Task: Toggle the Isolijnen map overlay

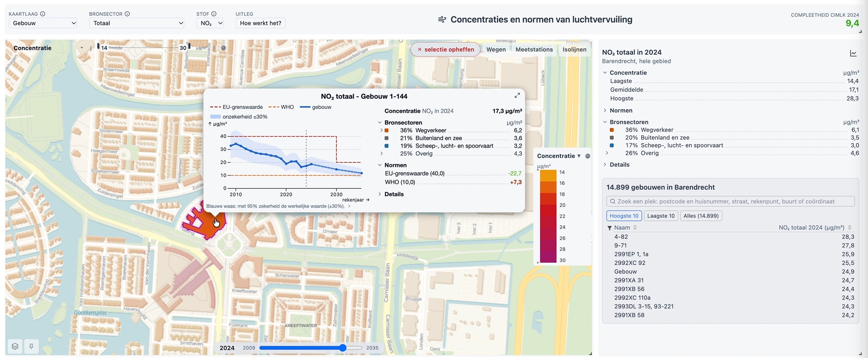Action: [x=574, y=49]
